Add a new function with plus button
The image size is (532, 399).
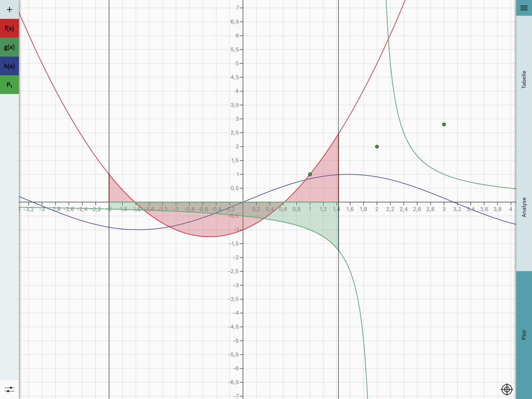pos(9,9)
